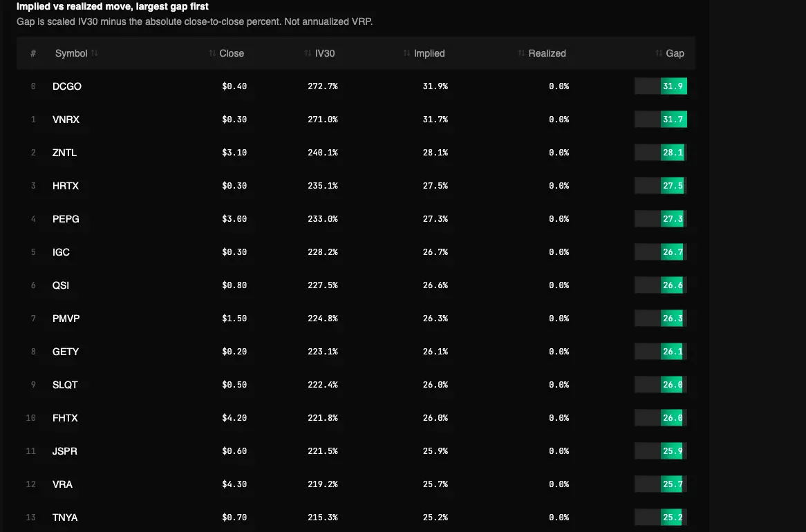This screenshot has width=806, height=532.
Task: Select the QSI symbol
Action: coord(60,285)
